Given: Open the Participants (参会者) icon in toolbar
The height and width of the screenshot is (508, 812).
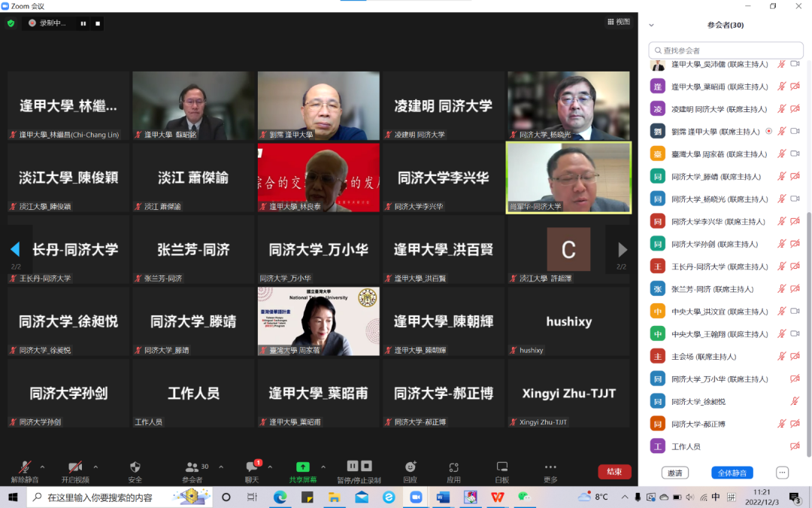Looking at the screenshot, I should click(192, 467).
